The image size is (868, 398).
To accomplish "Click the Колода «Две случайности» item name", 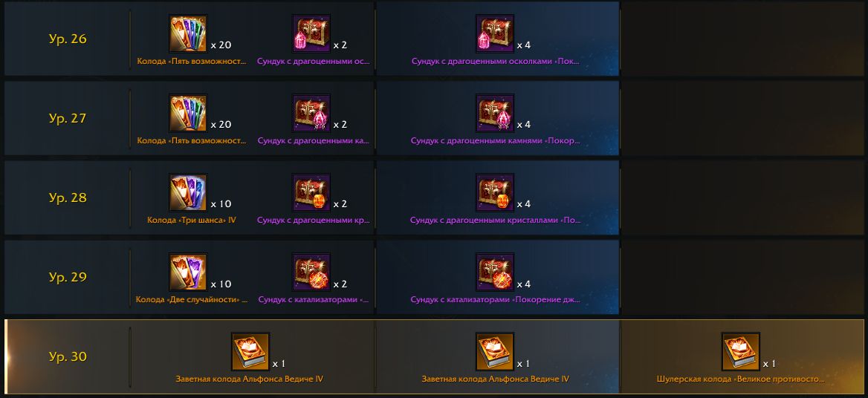I will point(192,299).
